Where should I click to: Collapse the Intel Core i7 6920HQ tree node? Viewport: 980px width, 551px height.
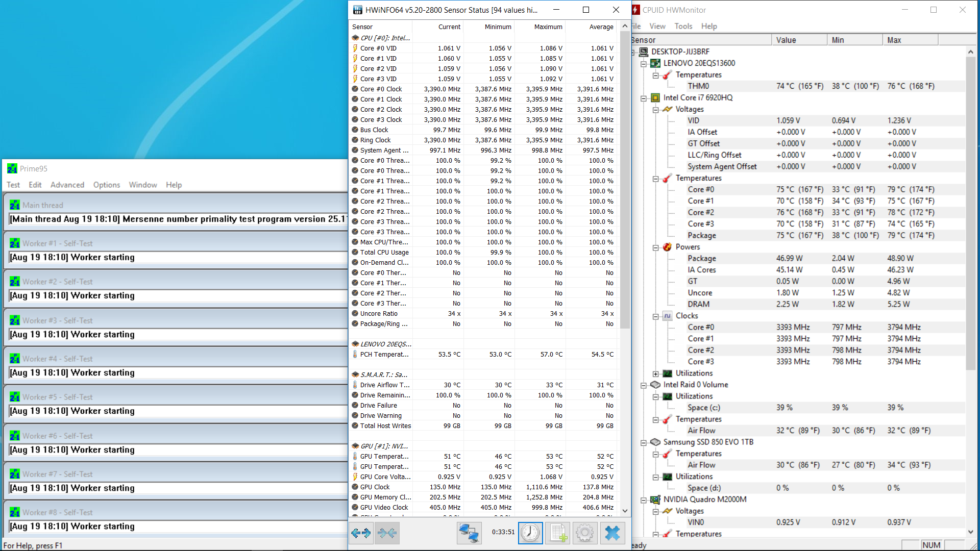click(644, 98)
